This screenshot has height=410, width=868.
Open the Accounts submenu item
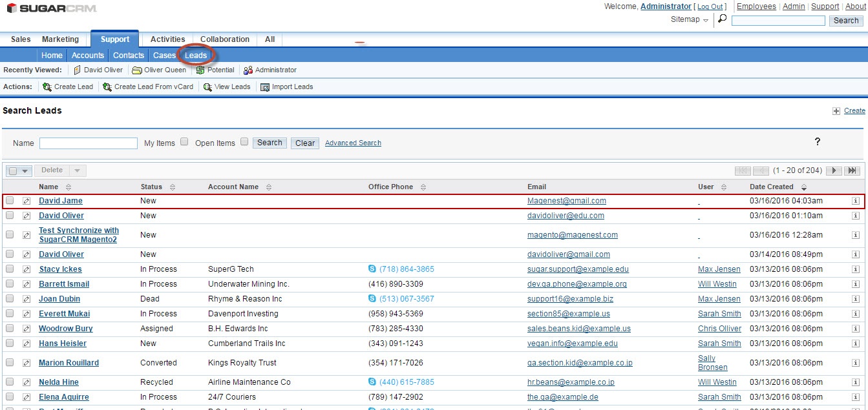tap(88, 56)
